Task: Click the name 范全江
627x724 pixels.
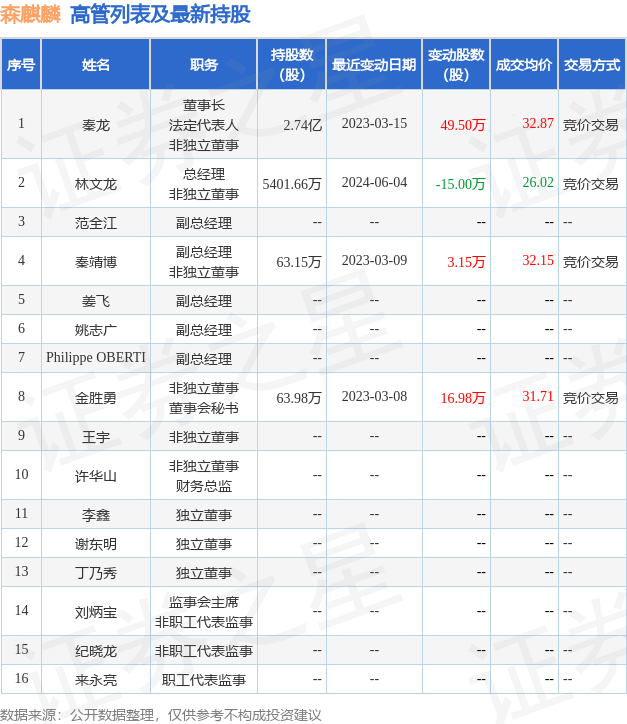Action: [96, 223]
